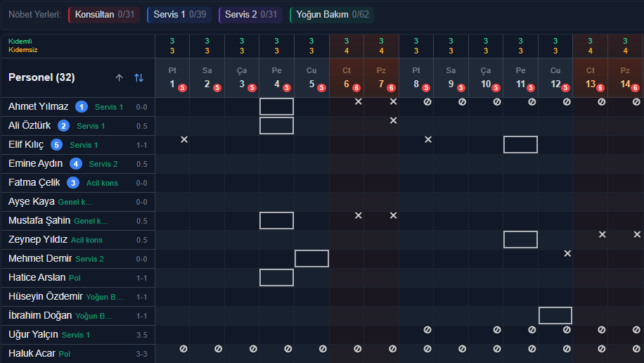Click the red 6 badge on day 14
This screenshot has height=363, width=644.
pos(635,88)
